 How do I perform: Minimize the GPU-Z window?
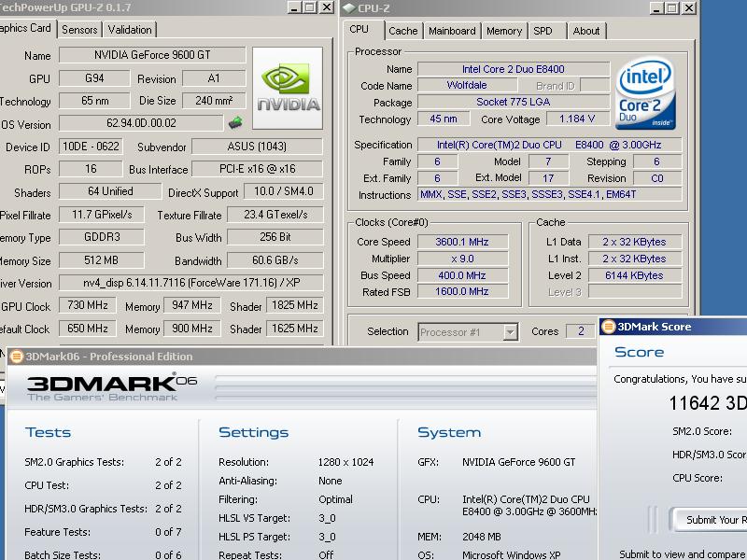(x=295, y=7)
